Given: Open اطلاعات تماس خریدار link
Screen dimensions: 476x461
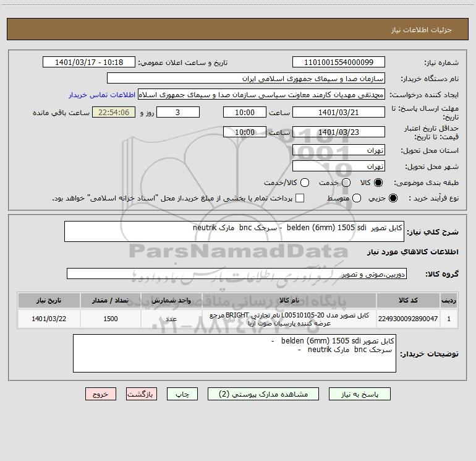Looking at the screenshot, I should point(102,95).
